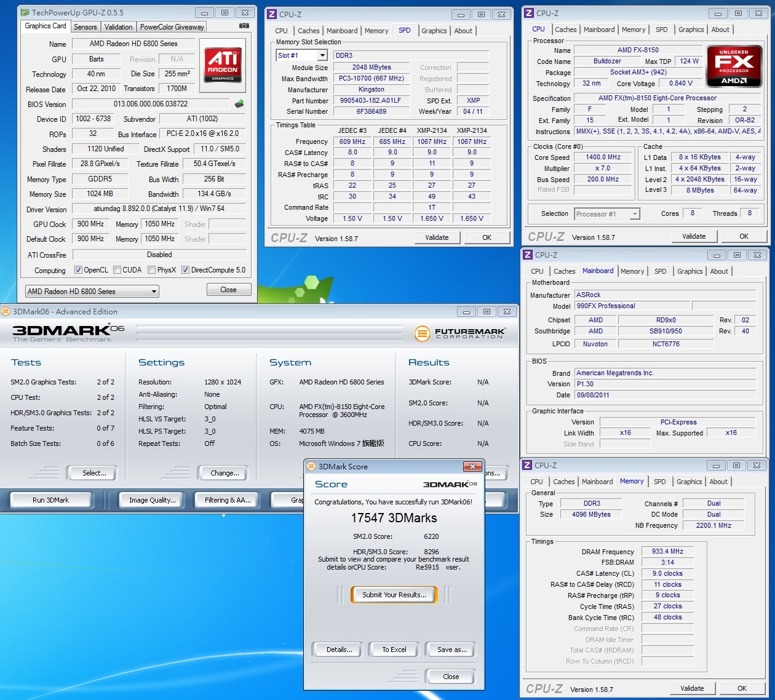This screenshot has height=700, width=775.
Task: Close the 3DMark Score dialog with red X
Action: (472, 466)
